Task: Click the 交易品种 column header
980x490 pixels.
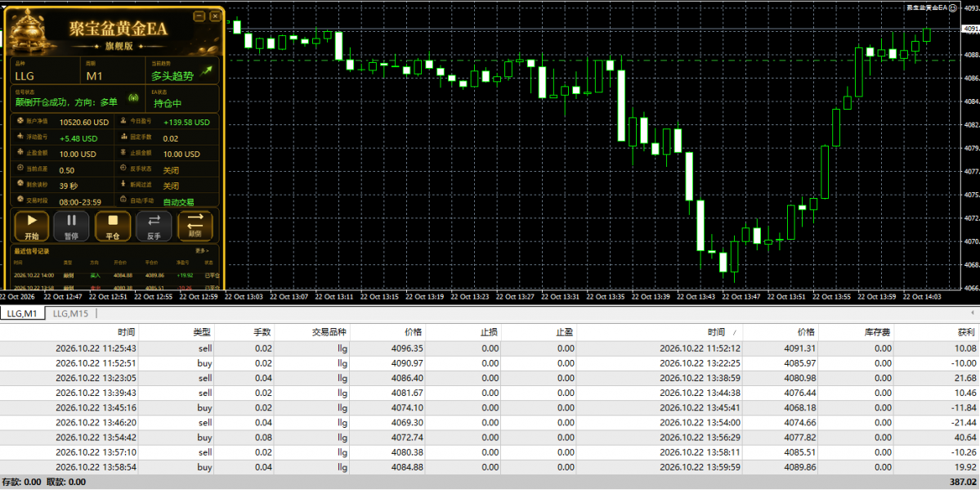Action: (311, 332)
